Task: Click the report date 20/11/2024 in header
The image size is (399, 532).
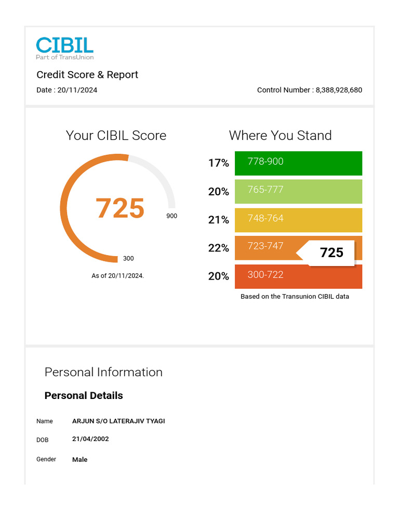Action: 77,90
